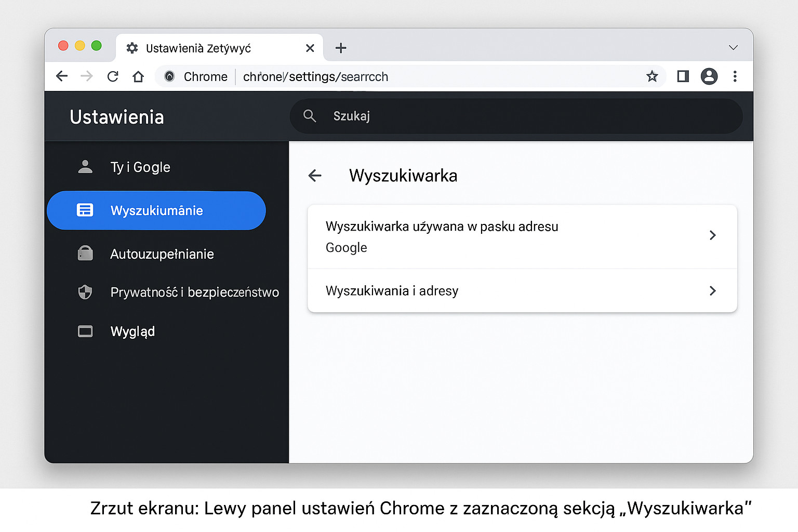Open Autouzupełnianie settings section
The height and width of the screenshot is (532, 798).
(x=162, y=254)
